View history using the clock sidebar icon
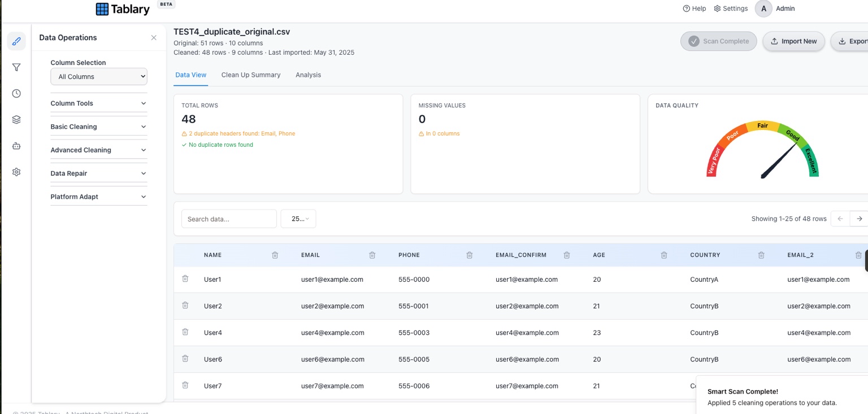The height and width of the screenshot is (414, 868). coord(16,93)
